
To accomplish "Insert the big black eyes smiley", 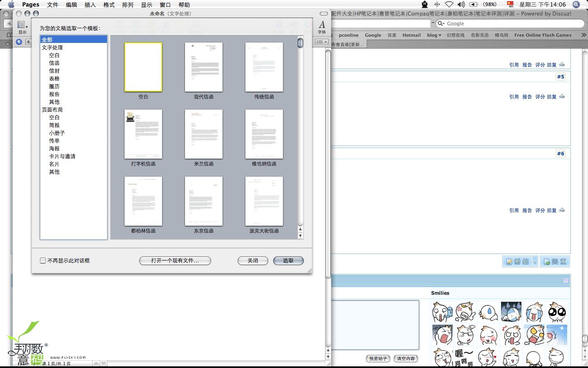I will [x=557, y=312].
